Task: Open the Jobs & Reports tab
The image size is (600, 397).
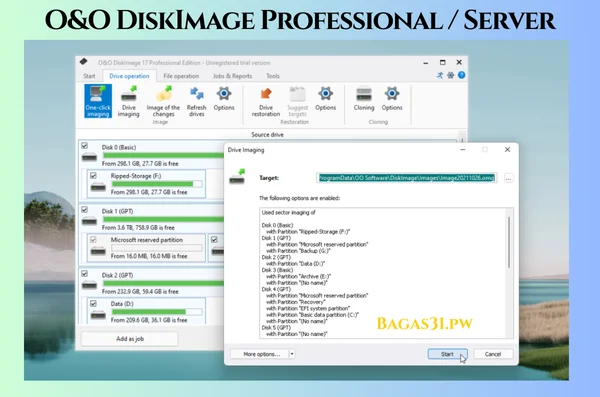Action: point(232,76)
